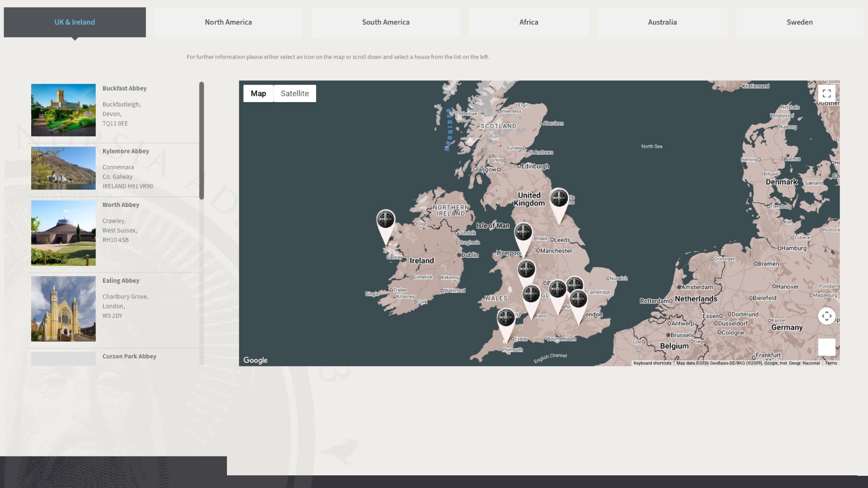868x488 pixels.
Task: Select the map marker near Plymouth and Exeter
Action: [506, 319]
